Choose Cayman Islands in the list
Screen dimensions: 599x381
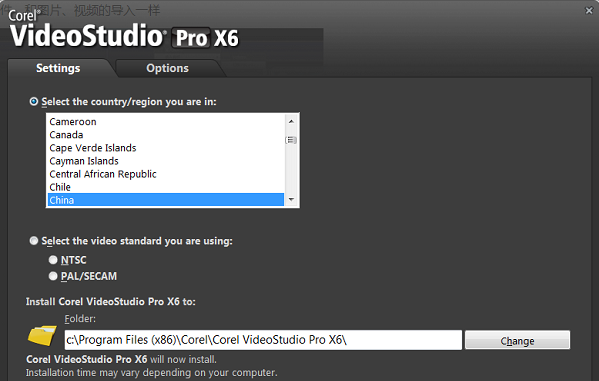coord(166,161)
